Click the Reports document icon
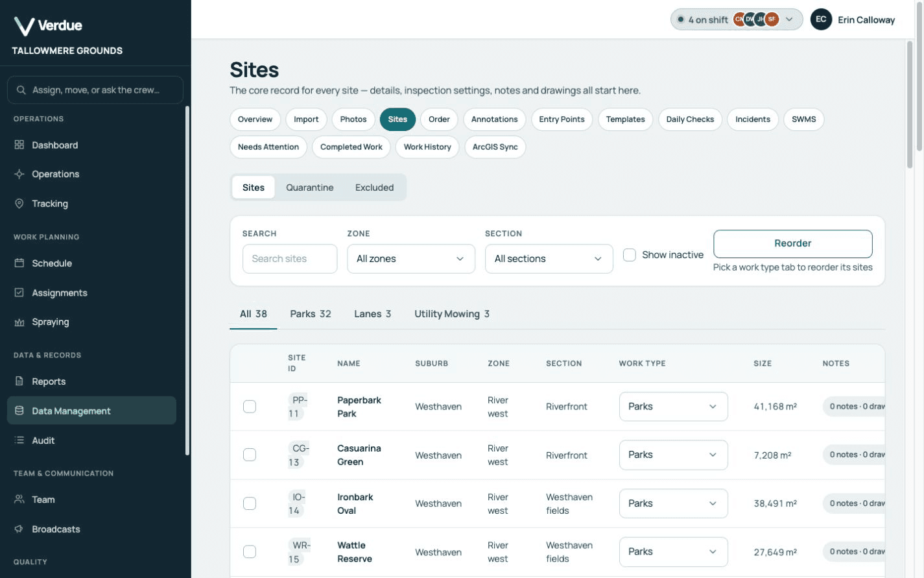This screenshot has height=578, width=924. [x=19, y=381]
